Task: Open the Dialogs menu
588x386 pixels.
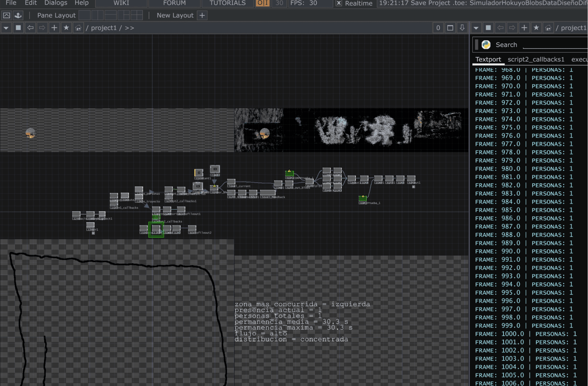Action: (56, 3)
